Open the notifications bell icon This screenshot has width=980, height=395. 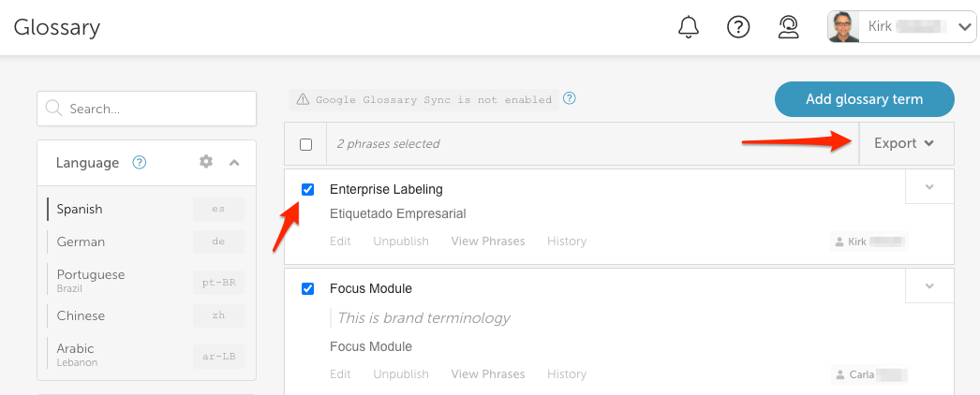click(x=689, y=27)
